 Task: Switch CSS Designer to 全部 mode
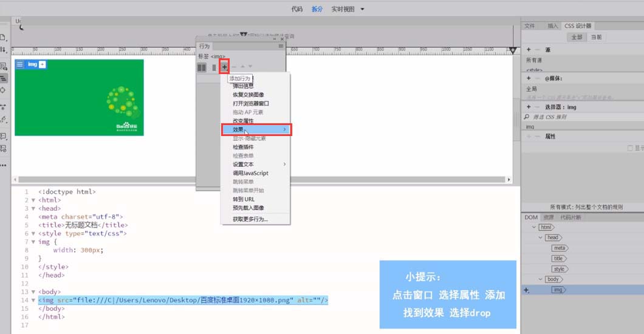point(576,37)
